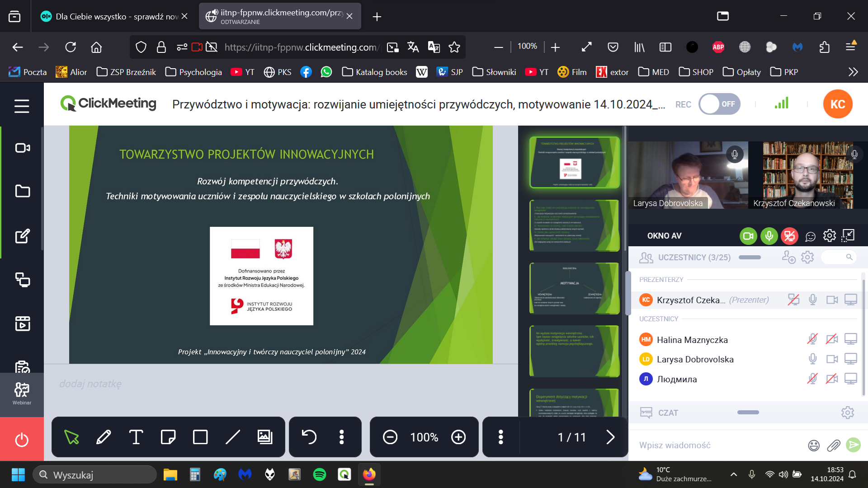
Task: Collapse the CZAT panel handle
Action: point(748,412)
